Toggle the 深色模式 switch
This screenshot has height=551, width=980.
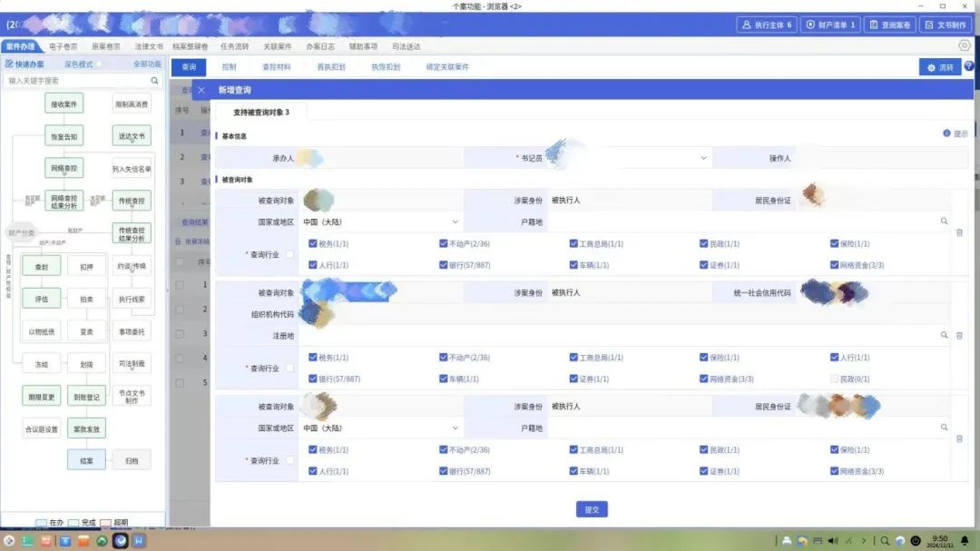[99, 64]
